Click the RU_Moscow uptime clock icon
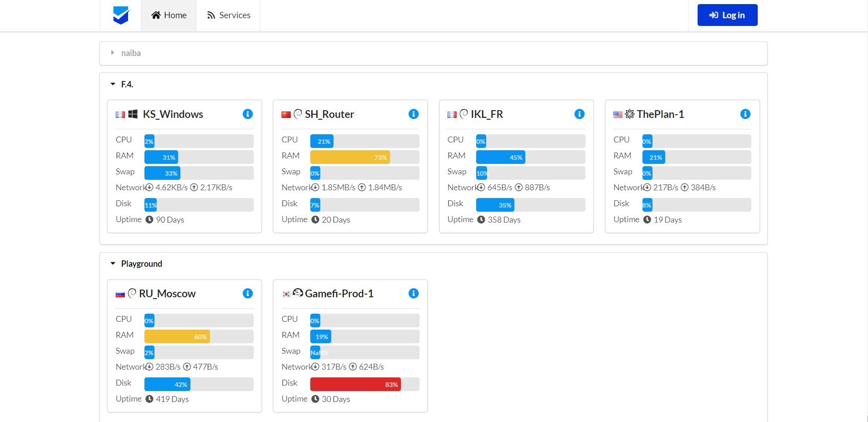This screenshot has height=422, width=868. [149, 399]
